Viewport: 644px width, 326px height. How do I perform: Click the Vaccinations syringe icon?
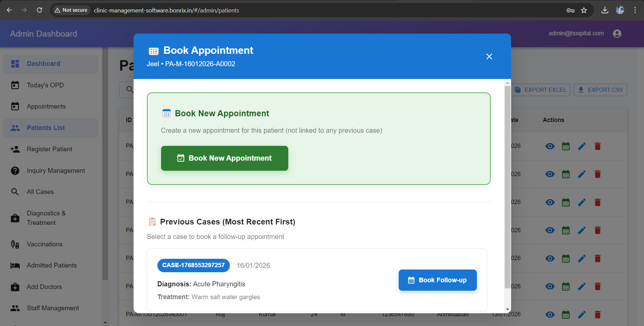(15, 244)
